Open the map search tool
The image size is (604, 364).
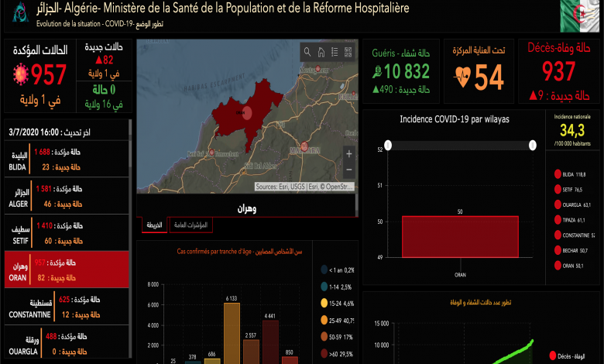tap(307, 52)
